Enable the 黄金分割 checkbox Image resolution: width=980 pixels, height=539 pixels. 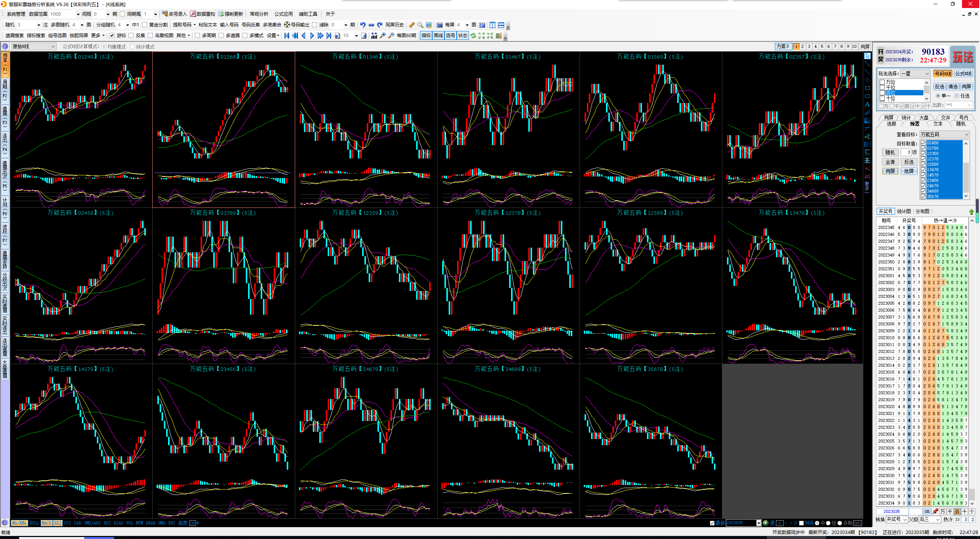(145, 24)
